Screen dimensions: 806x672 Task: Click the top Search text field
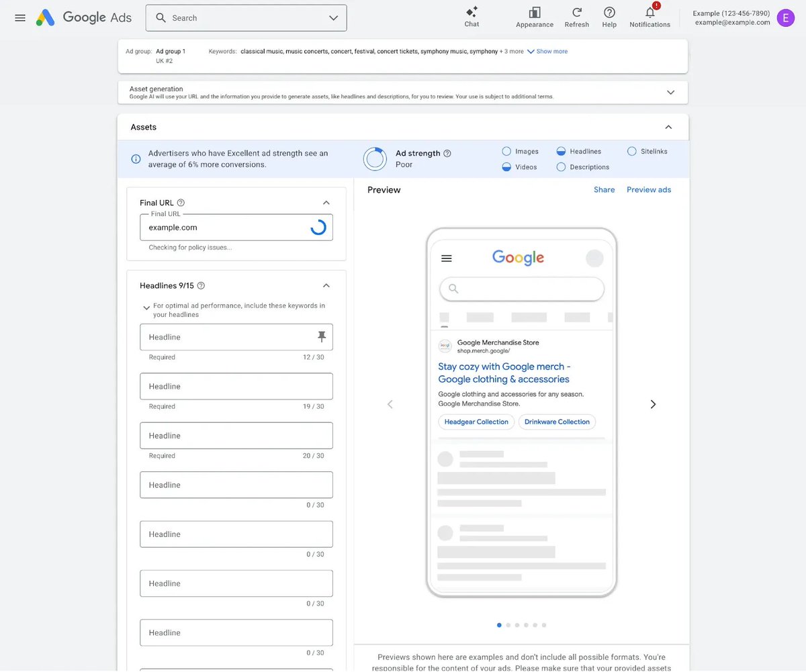tap(246, 18)
